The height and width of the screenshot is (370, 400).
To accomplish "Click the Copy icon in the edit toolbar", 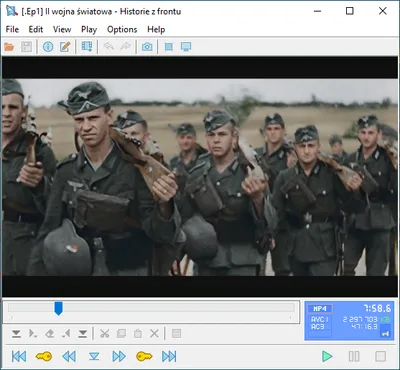I will click(x=121, y=333).
